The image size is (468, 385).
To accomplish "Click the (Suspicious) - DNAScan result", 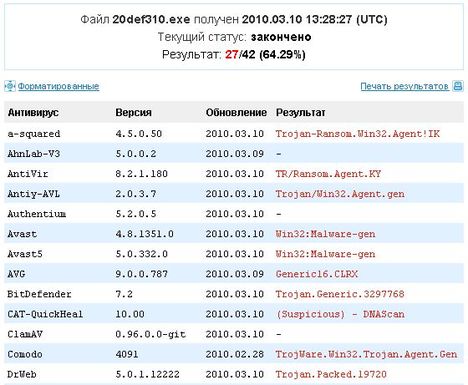I will point(340,314).
